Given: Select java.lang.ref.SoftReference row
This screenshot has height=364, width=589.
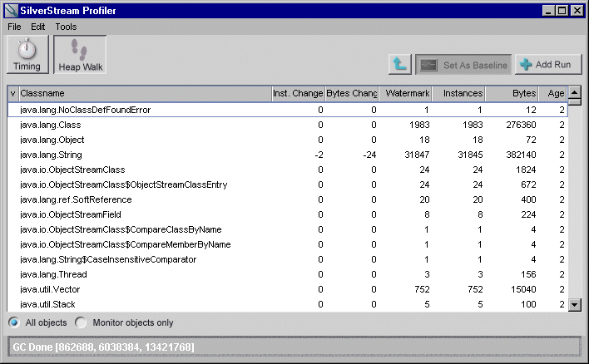Looking at the screenshot, I should (x=288, y=199).
